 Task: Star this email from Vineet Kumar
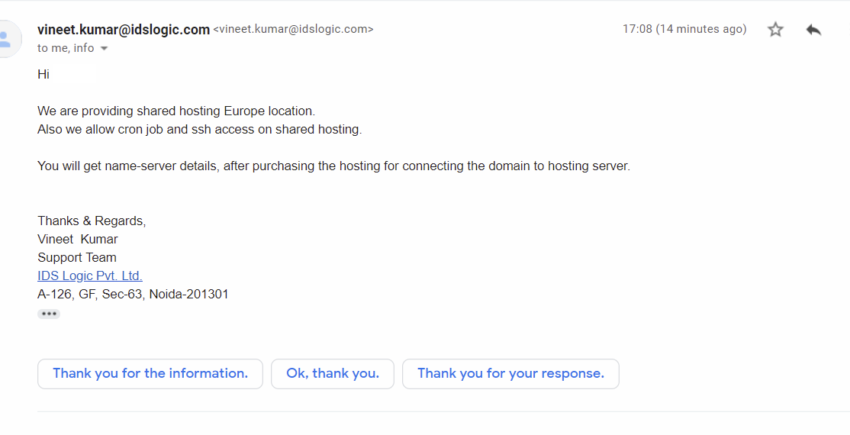(x=776, y=29)
